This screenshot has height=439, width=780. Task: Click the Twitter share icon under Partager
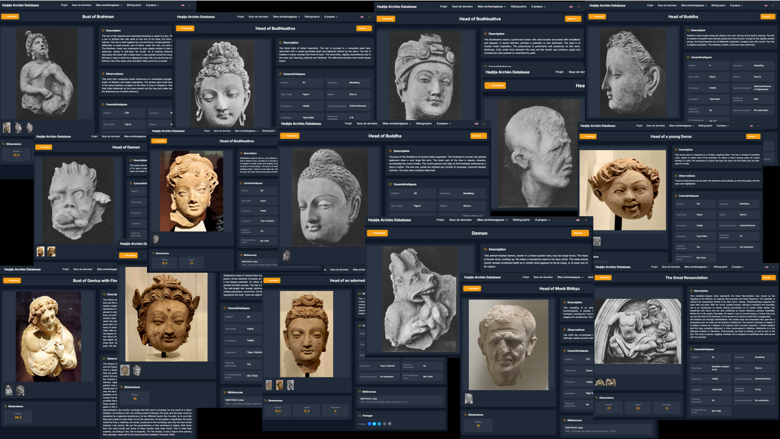coord(374,424)
